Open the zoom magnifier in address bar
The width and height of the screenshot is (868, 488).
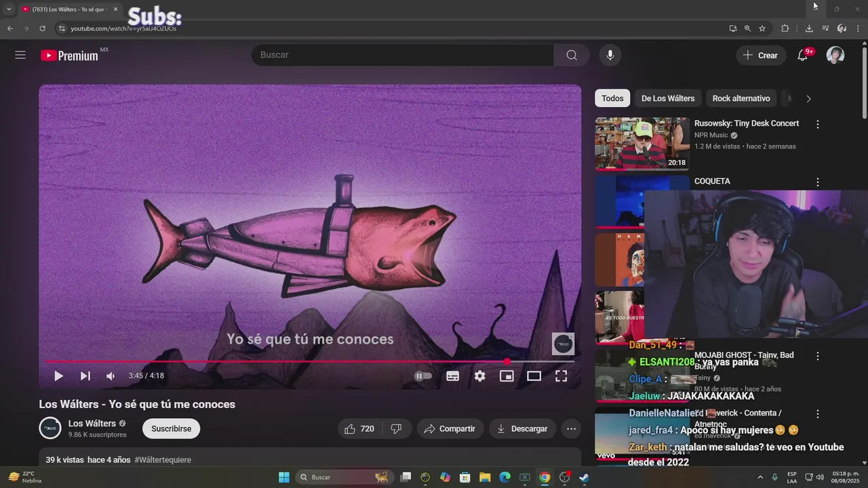(747, 28)
